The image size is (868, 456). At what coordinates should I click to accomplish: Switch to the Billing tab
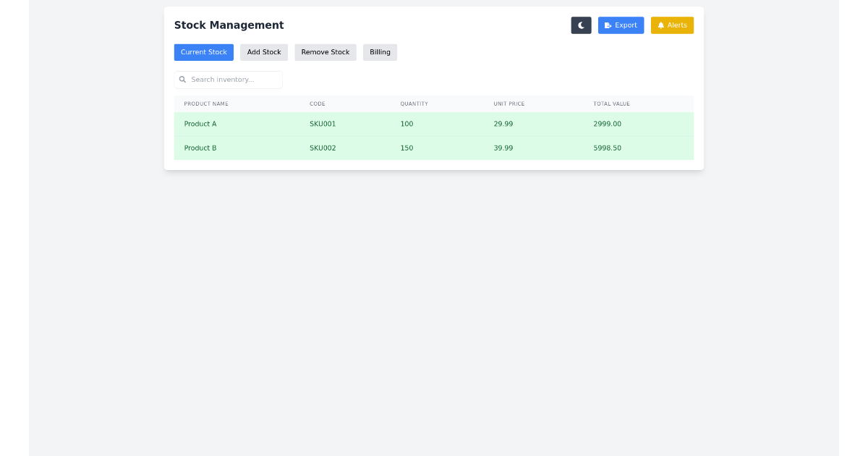pyautogui.click(x=380, y=52)
